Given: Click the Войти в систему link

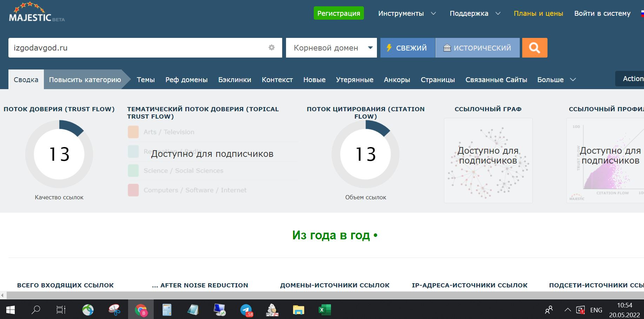Looking at the screenshot, I should tap(602, 13).
